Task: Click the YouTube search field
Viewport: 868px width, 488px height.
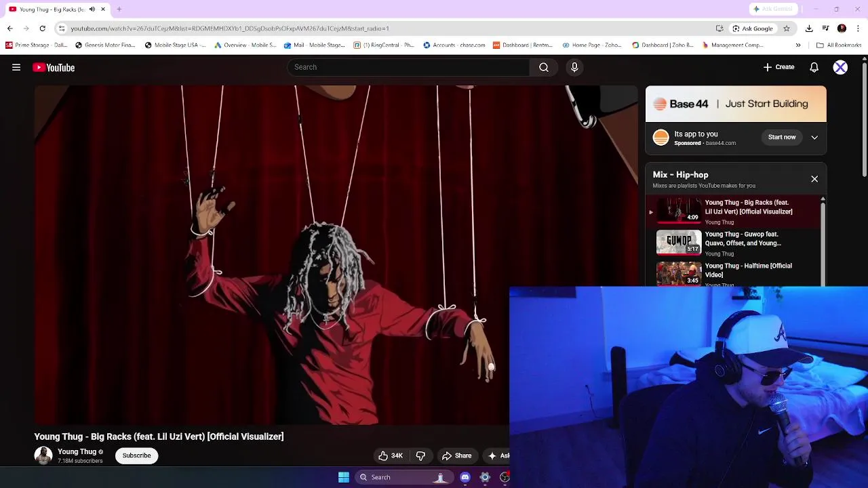Action: 408,67
